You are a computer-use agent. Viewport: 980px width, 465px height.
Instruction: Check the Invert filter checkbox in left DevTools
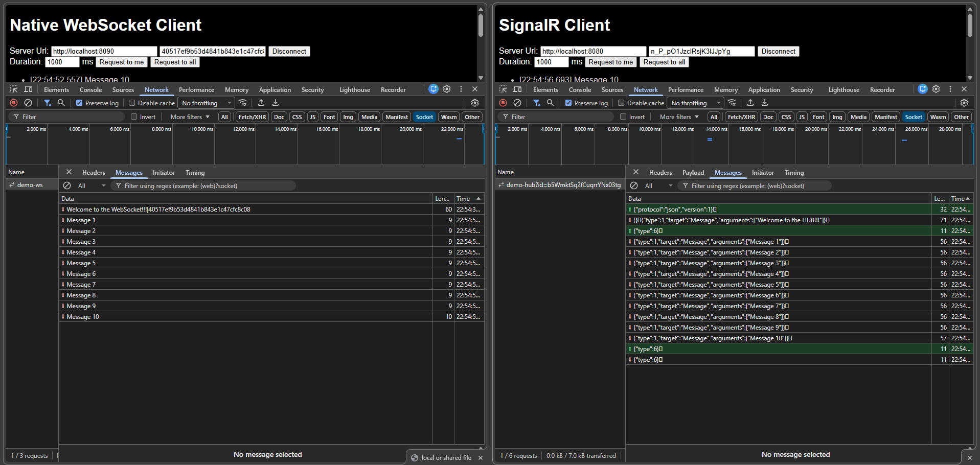[134, 117]
